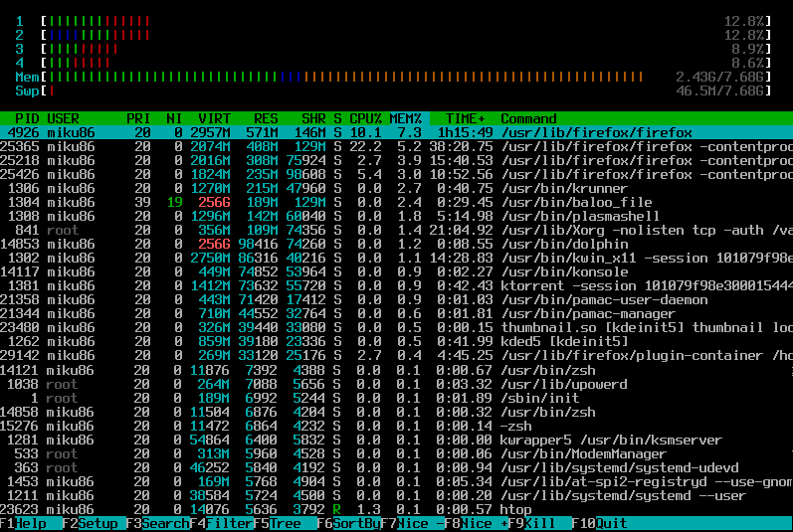Select the firefox process with PID 4926
The height and width of the screenshot is (532, 793).
[396, 133]
